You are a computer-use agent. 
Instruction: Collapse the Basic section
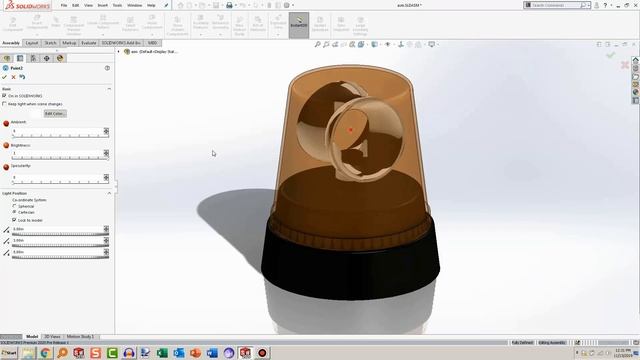(109, 89)
